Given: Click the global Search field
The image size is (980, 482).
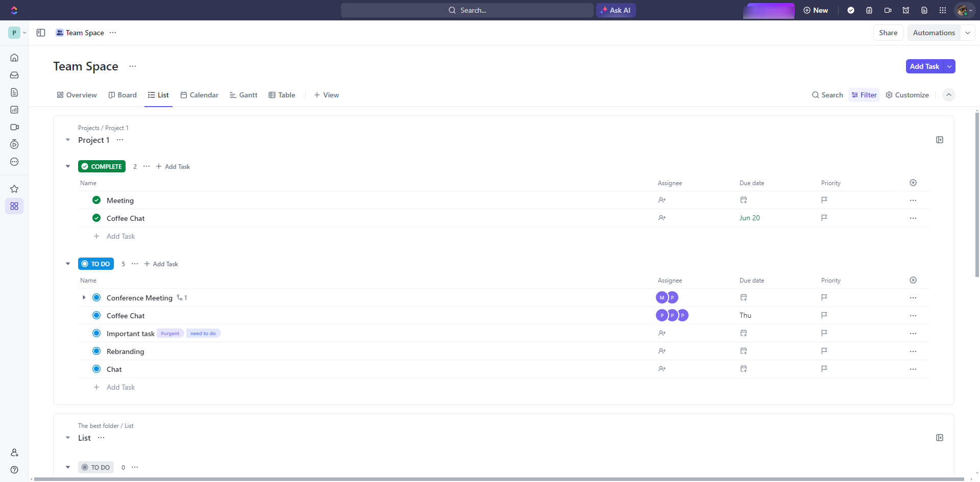Looking at the screenshot, I should [x=467, y=10].
